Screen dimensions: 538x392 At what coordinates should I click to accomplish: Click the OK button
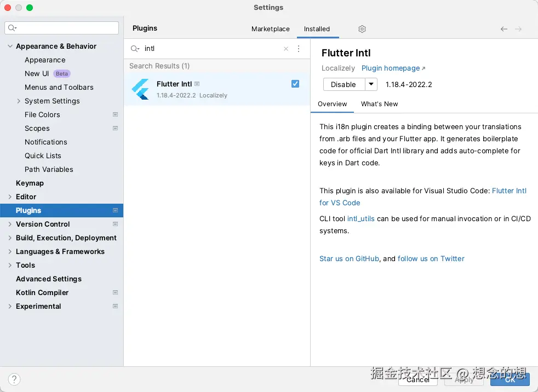point(510,379)
